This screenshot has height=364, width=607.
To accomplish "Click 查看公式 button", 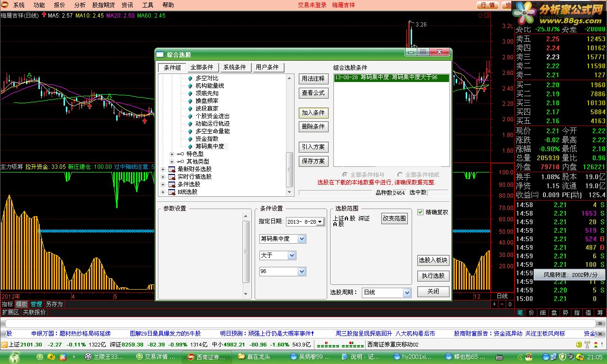I will [313, 93].
